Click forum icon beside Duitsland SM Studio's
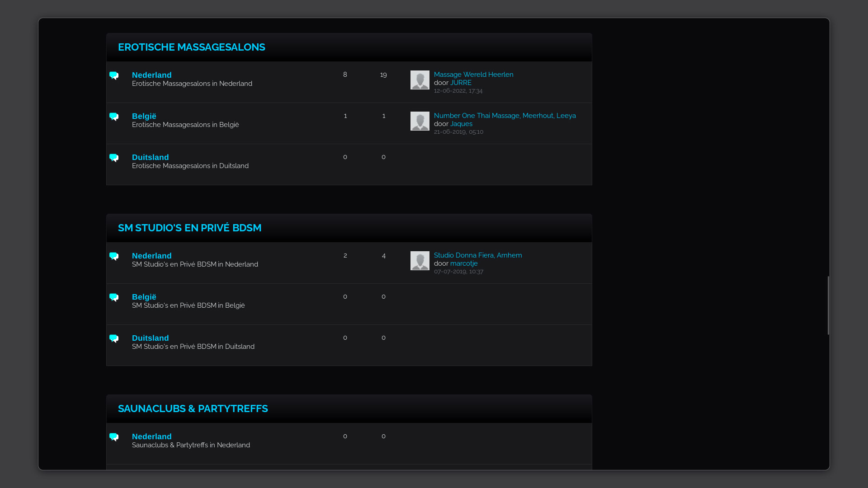 tap(114, 338)
